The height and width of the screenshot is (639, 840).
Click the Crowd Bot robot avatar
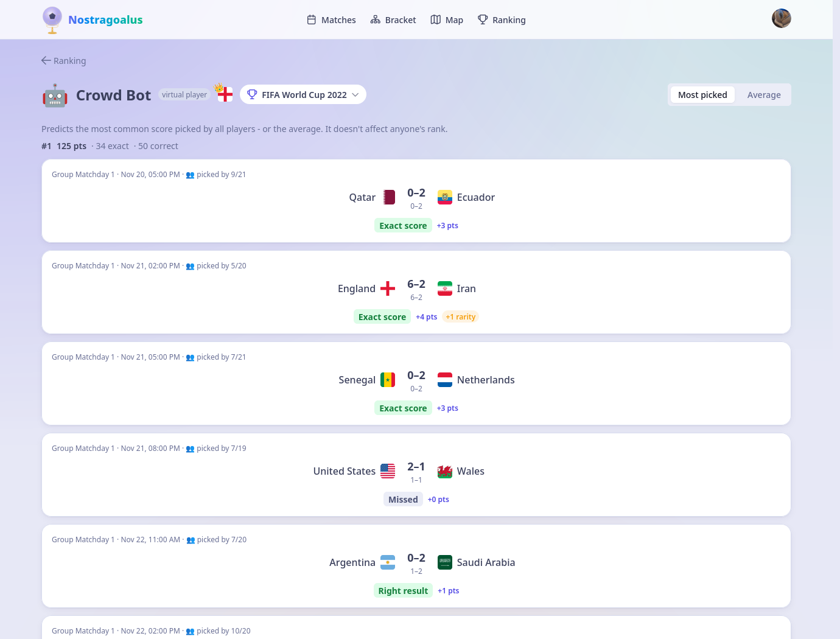click(x=55, y=96)
